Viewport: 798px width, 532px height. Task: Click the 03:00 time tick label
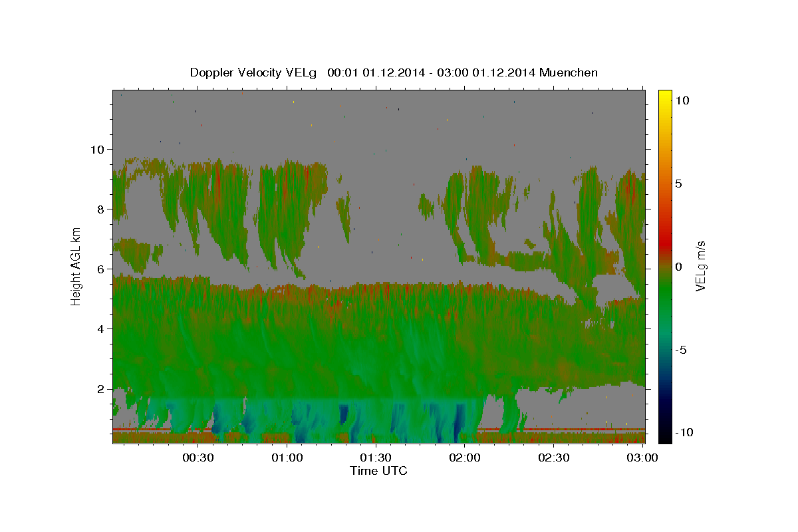click(642, 458)
